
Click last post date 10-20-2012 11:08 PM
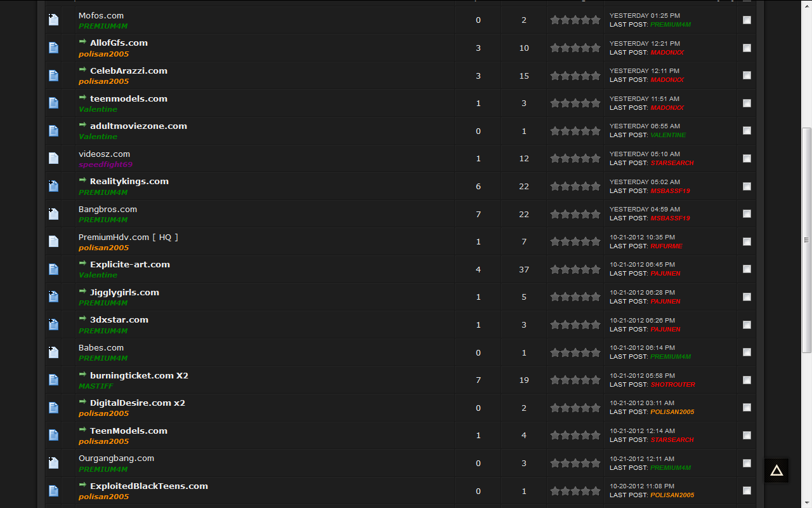click(642, 486)
